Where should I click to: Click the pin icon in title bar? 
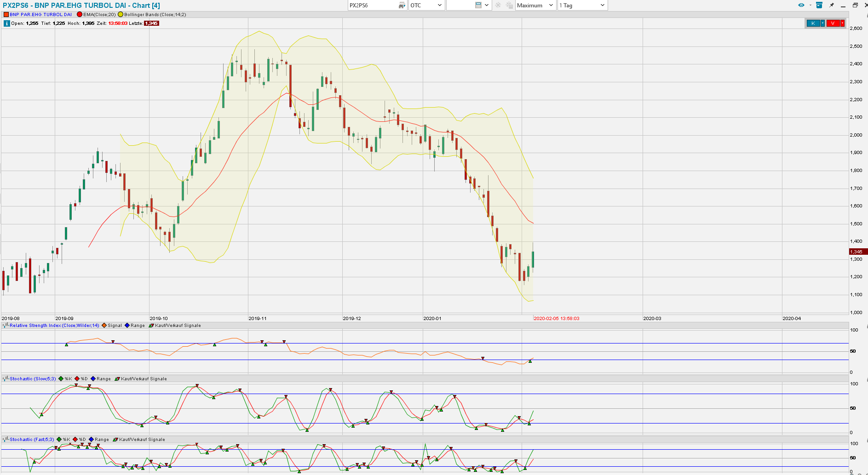click(832, 6)
